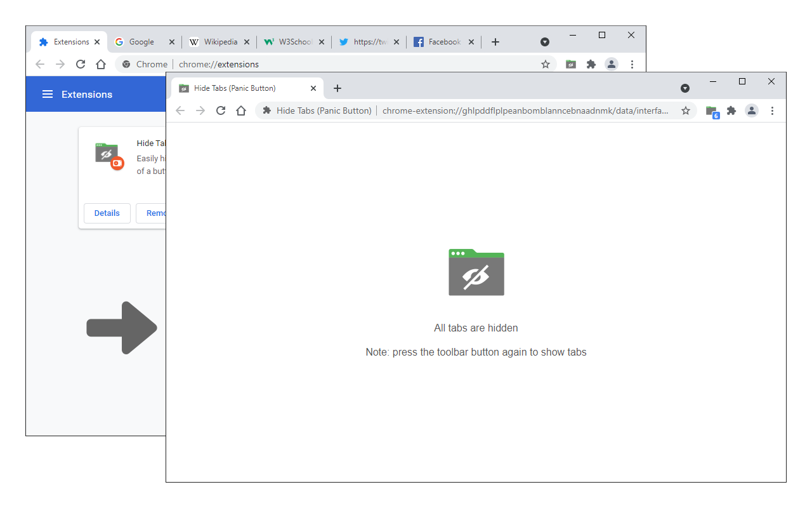Close the back Chrome window
This screenshot has height=508, width=812.
[631, 35]
